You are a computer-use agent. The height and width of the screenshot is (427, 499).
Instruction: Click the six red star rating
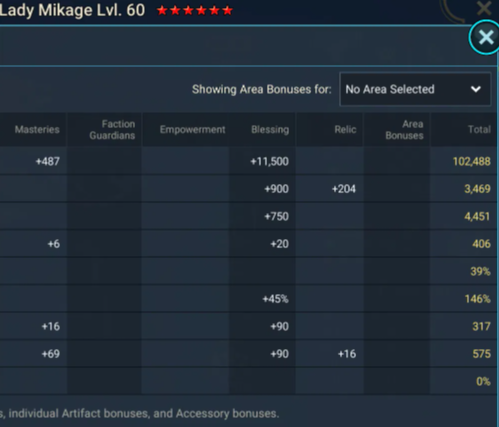pos(195,11)
